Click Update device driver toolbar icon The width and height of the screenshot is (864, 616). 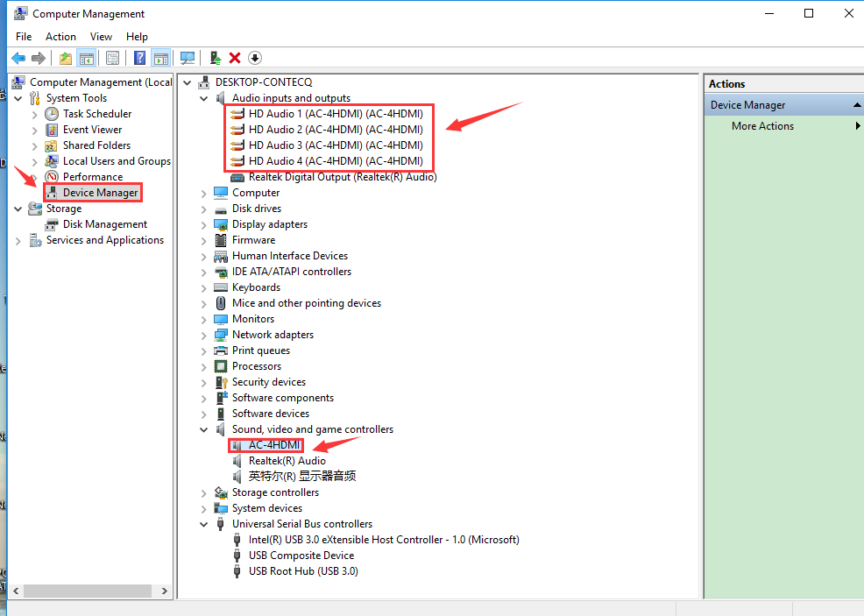point(216,58)
